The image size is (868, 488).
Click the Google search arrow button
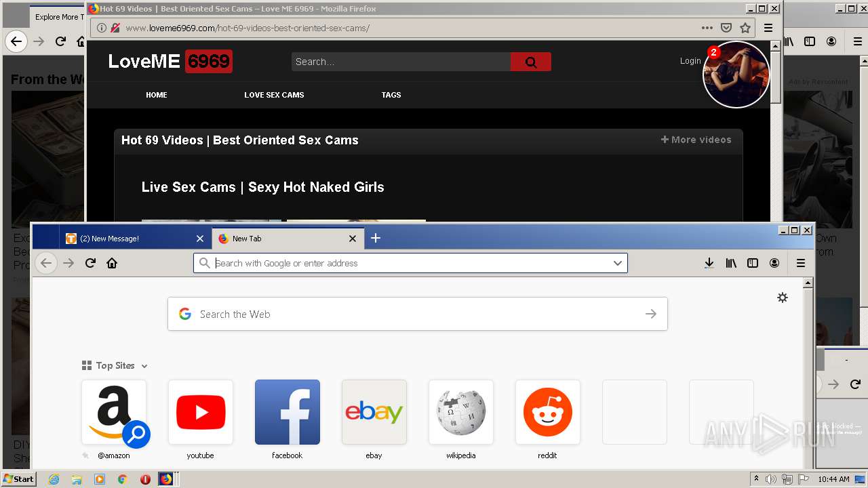click(651, 314)
